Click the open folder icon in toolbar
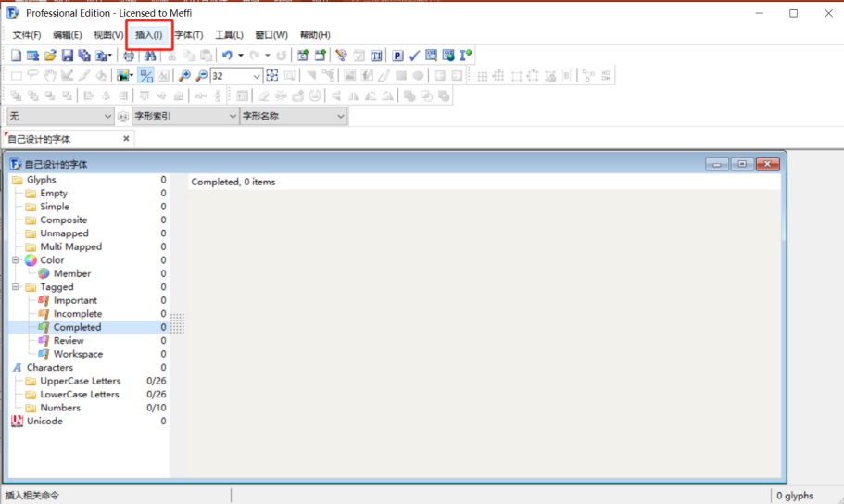844x504 pixels. tap(50, 55)
